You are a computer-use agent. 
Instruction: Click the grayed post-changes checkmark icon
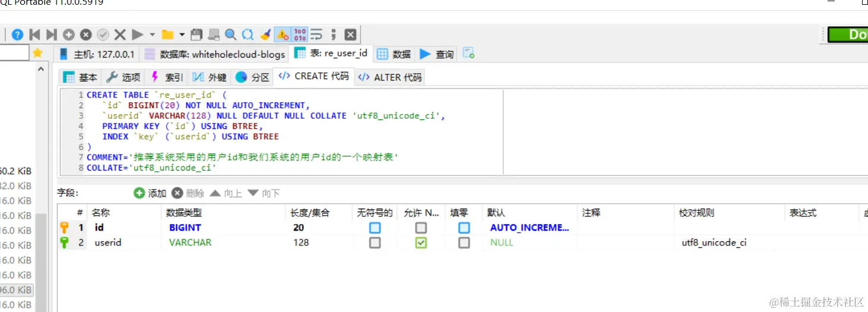103,34
